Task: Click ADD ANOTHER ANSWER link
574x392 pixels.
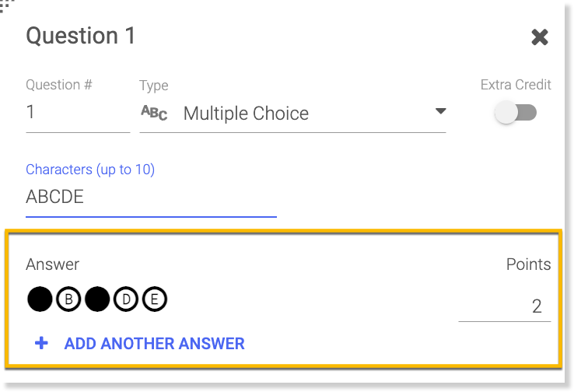Action: 154,343
